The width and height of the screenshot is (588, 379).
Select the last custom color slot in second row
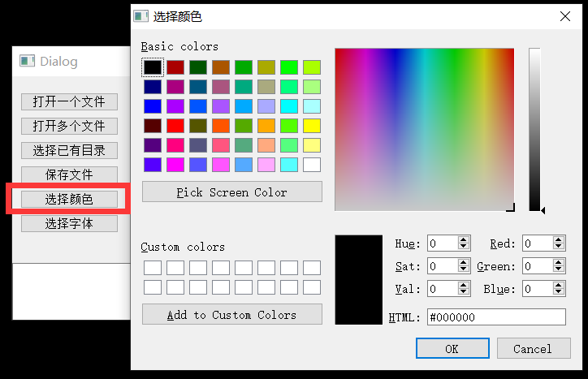(x=312, y=287)
